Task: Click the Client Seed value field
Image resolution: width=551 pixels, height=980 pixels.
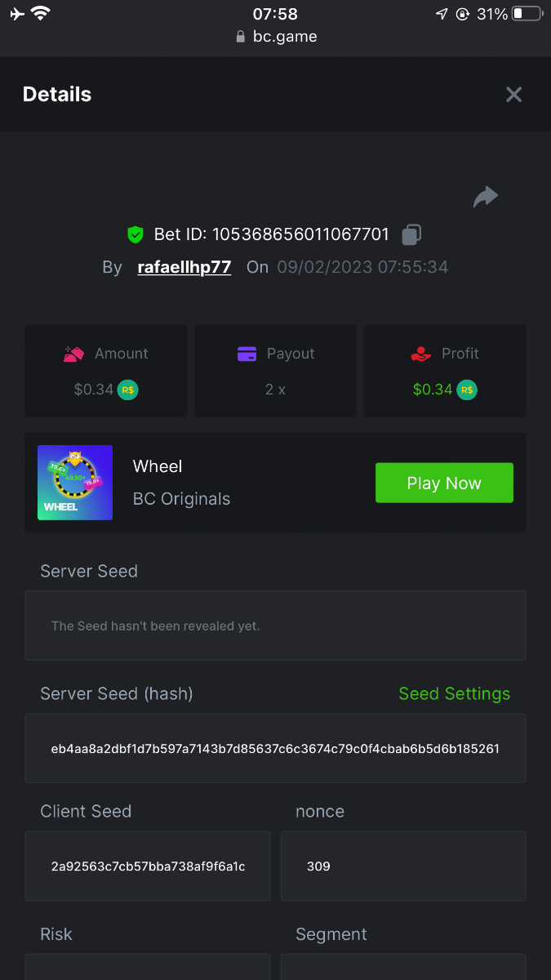Action: pyautogui.click(x=148, y=866)
